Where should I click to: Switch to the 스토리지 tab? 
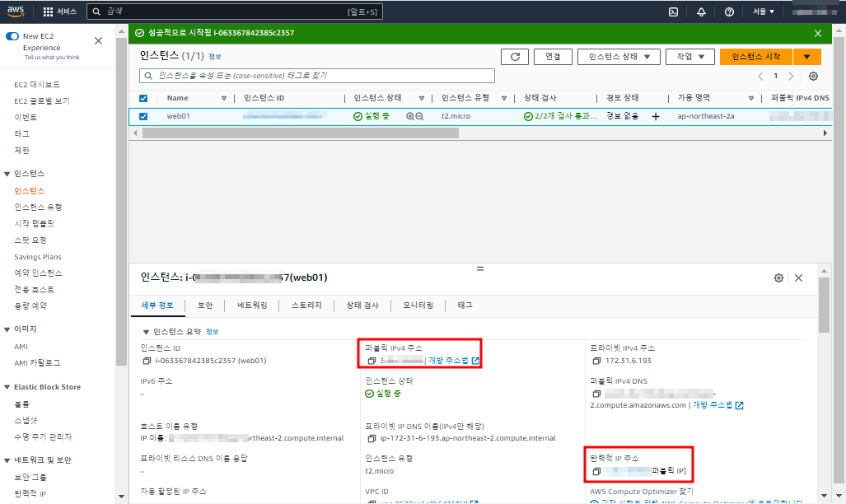(306, 306)
